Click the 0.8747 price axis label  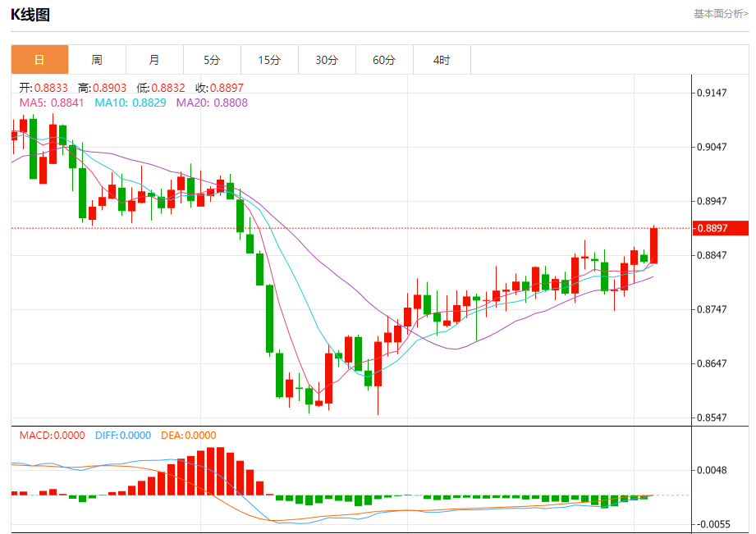pos(712,309)
